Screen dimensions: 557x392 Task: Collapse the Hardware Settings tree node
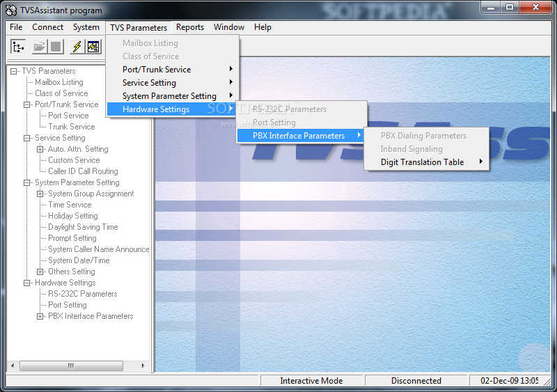click(26, 283)
